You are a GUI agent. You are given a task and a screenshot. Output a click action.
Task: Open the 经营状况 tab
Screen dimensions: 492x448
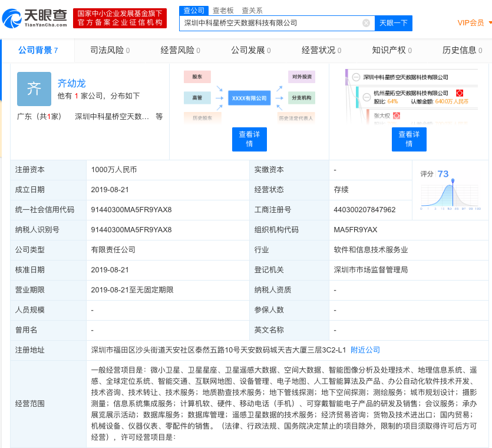click(x=321, y=50)
